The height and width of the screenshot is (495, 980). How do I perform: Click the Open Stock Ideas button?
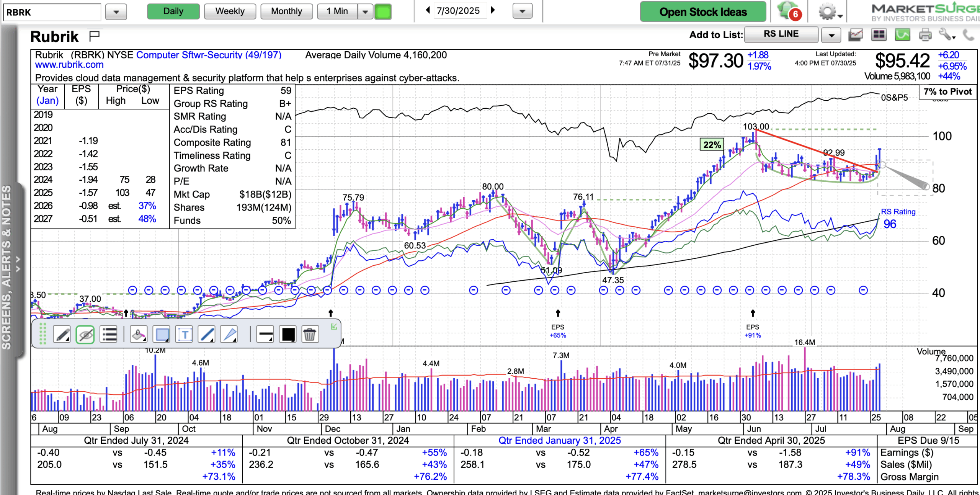(703, 12)
